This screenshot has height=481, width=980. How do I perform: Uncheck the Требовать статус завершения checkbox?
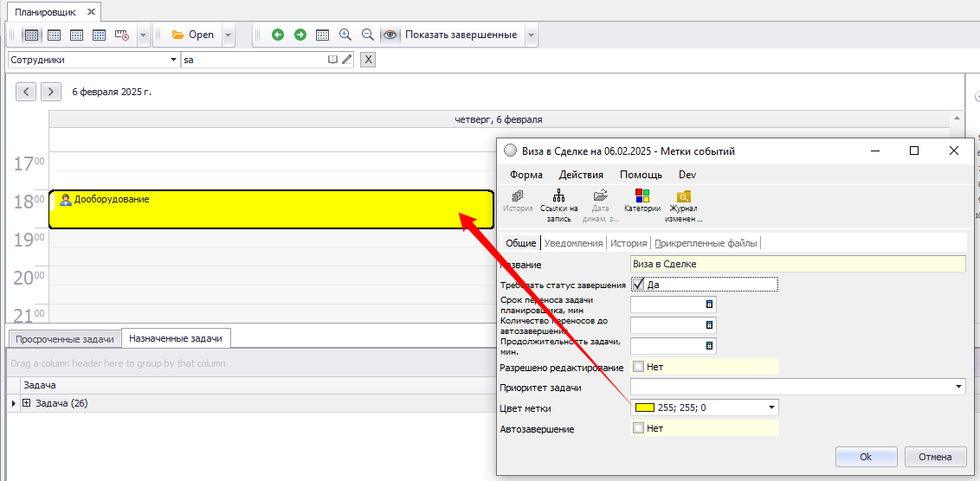coord(639,284)
